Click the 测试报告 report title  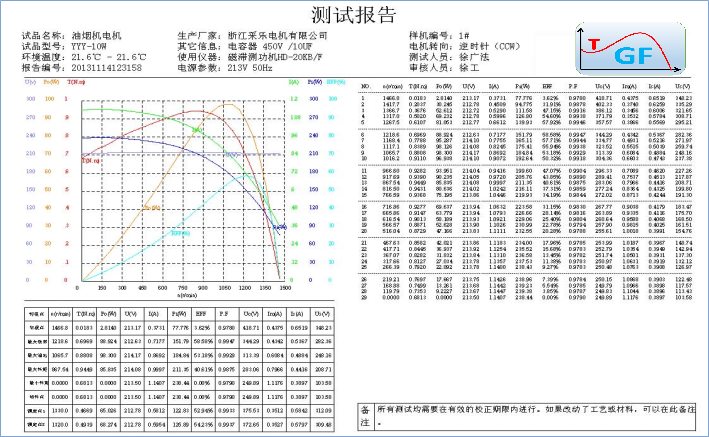coord(354,17)
